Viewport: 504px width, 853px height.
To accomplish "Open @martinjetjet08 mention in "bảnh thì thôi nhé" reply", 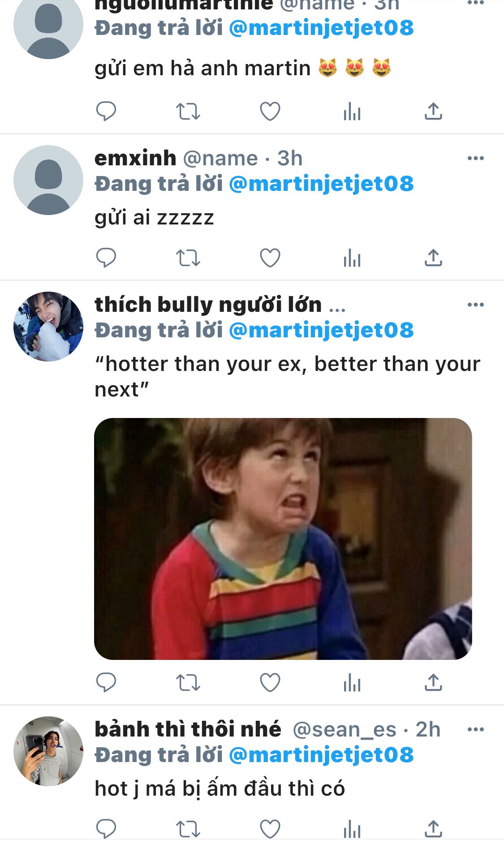I will click(x=321, y=755).
